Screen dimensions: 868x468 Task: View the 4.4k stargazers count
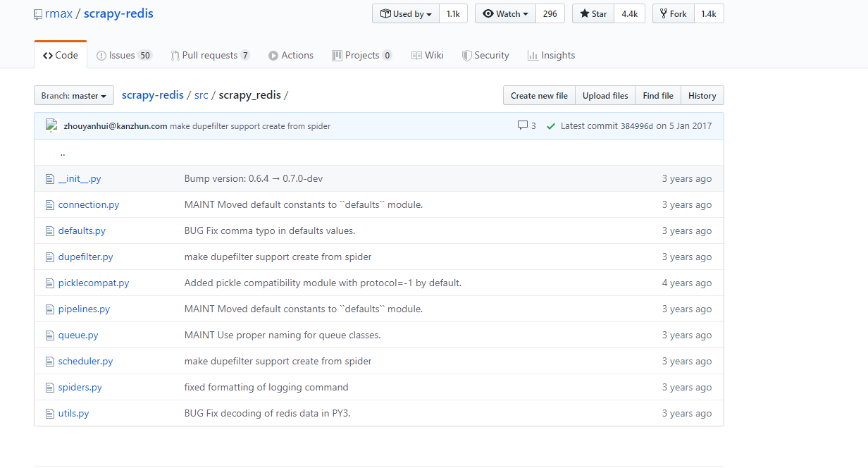(629, 13)
